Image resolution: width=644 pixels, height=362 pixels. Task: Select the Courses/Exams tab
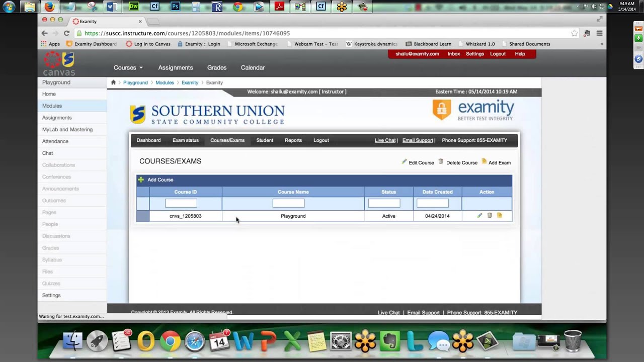coord(227,140)
